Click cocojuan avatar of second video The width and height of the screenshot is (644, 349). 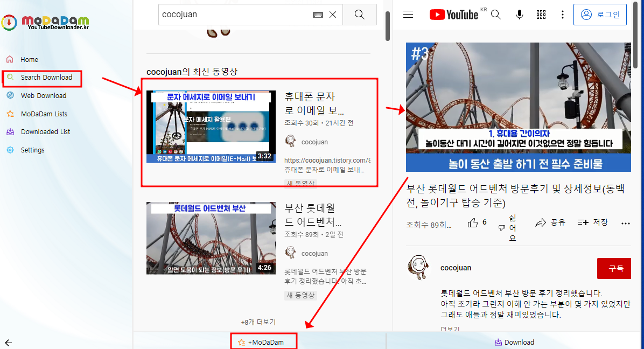point(290,253)
